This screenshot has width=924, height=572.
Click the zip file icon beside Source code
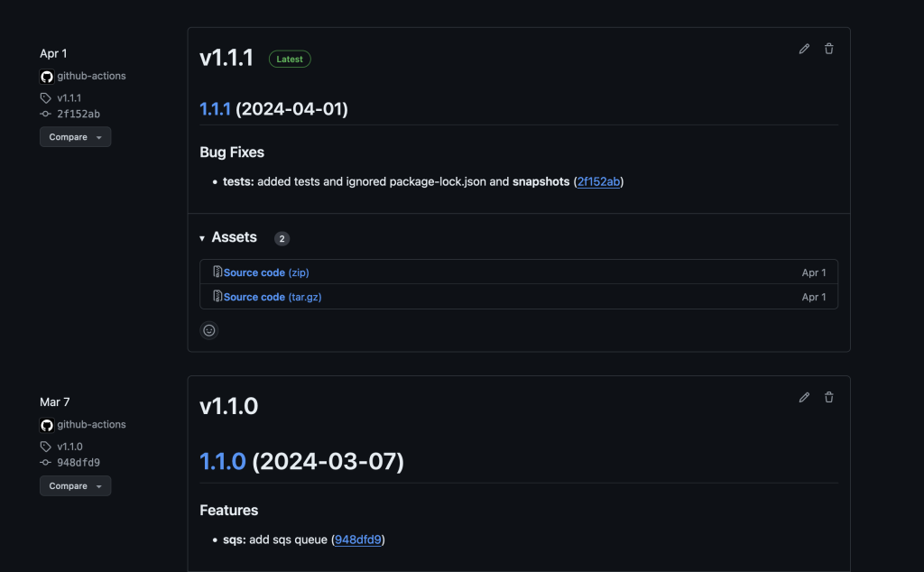(x=216, y=272)
